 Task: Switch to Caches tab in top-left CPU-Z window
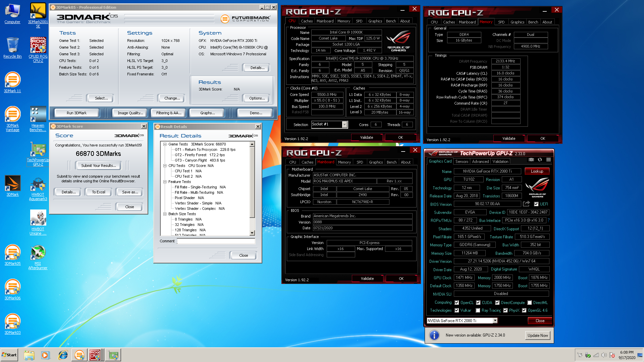pyautogui.click(x=307, y=21)
